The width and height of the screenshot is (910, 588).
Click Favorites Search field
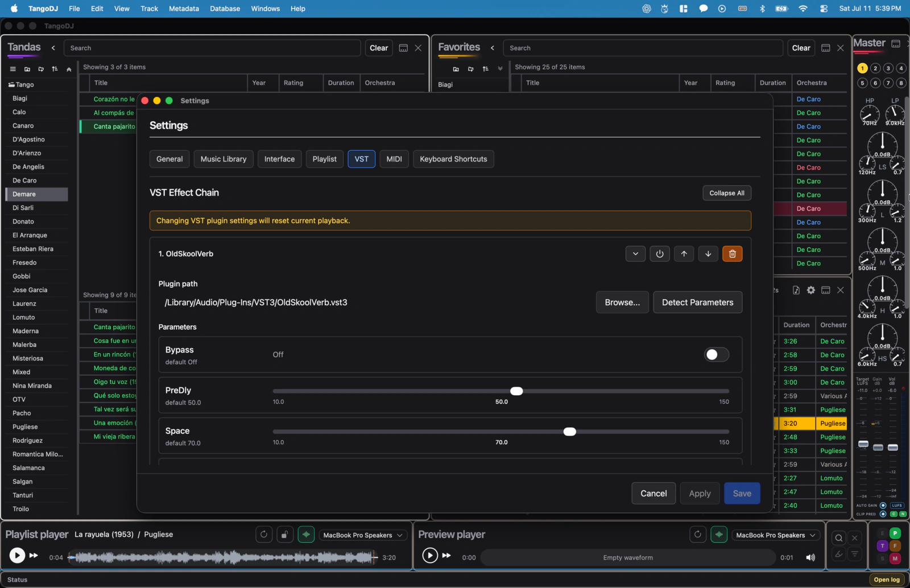point(643,48)
